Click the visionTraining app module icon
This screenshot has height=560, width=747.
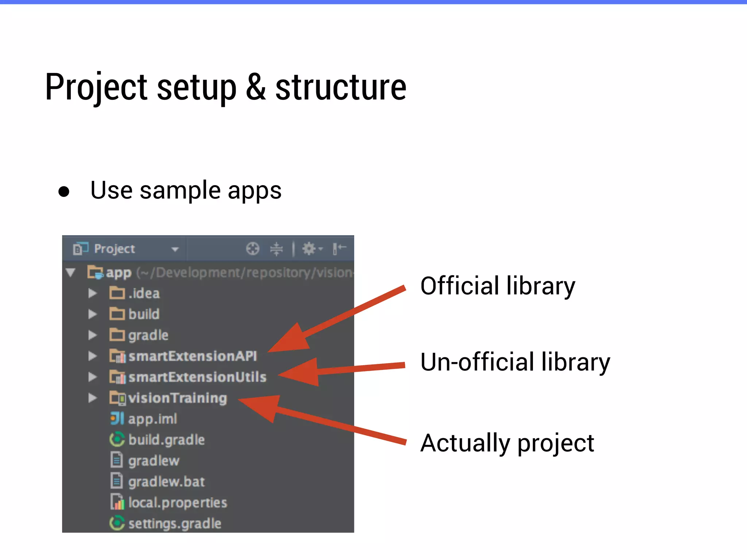point(117,398)
